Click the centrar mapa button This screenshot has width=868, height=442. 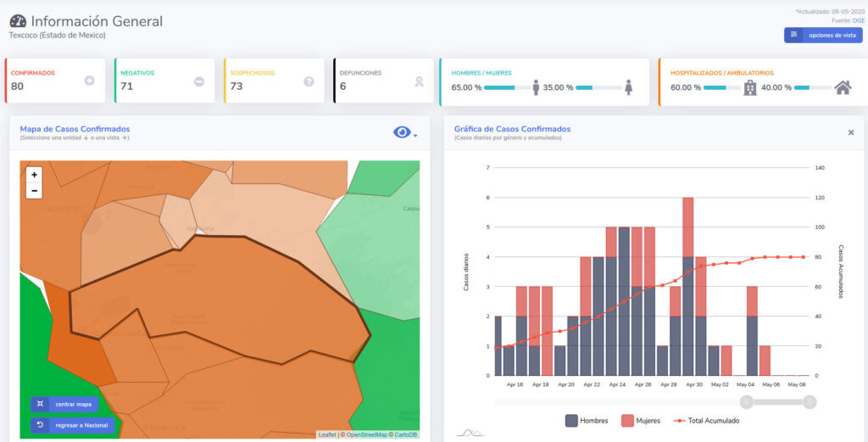pos(65,405)
